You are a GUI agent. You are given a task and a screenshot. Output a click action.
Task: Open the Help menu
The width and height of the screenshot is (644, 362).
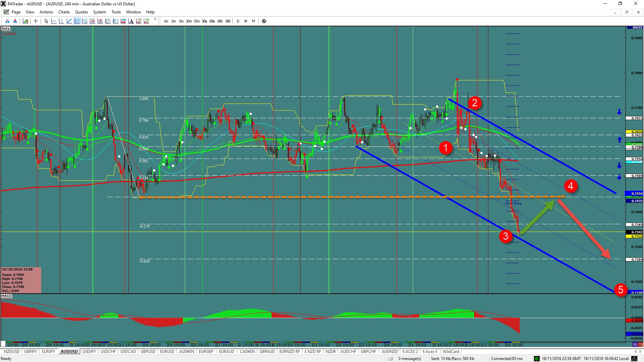pos(150,12)
